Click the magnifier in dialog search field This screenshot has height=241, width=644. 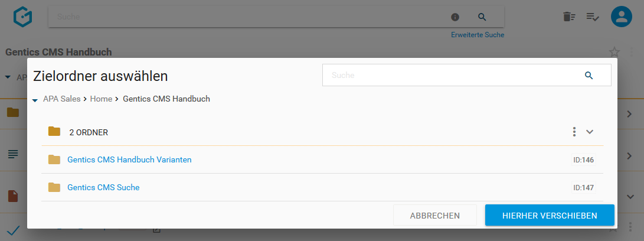[588, 76]
